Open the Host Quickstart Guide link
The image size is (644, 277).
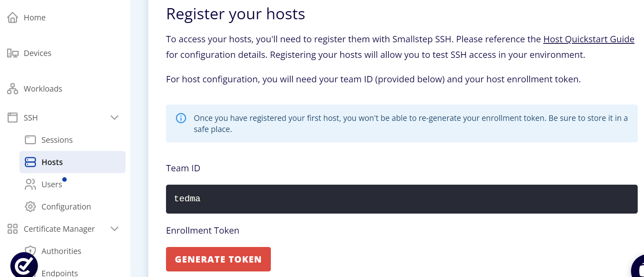point(588,39)
